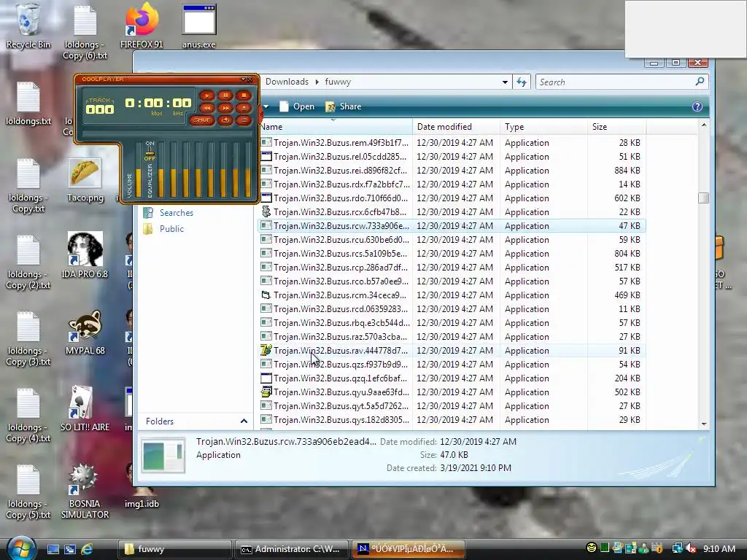Switch to the Administrator command prompt taskbar button

click(291, 549)
